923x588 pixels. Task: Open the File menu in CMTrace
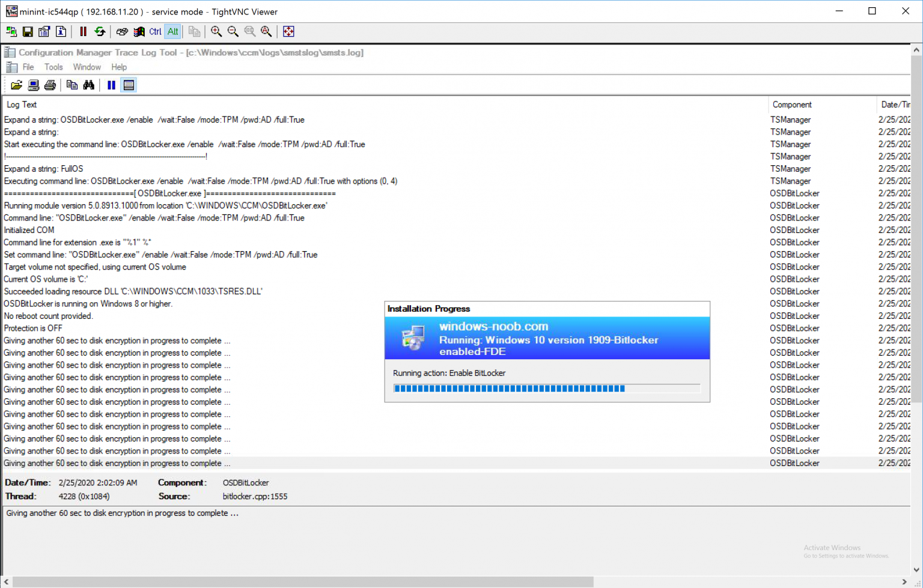pos(28,67)
